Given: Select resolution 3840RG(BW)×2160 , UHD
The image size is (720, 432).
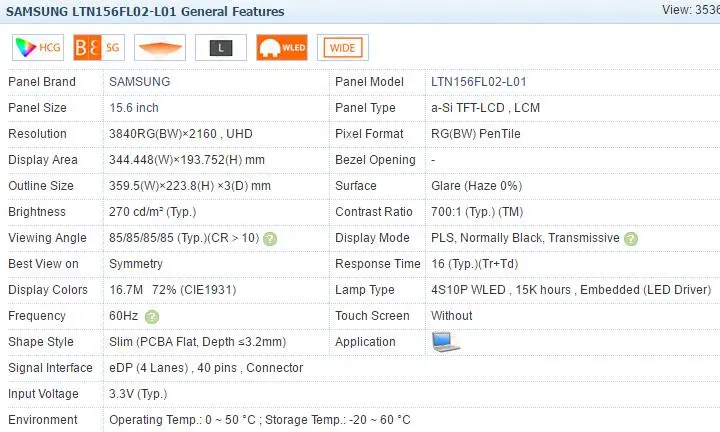Looking at the screenshot, I should tap(181, 134).
